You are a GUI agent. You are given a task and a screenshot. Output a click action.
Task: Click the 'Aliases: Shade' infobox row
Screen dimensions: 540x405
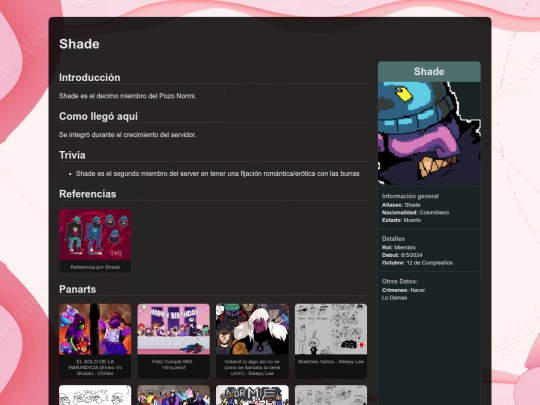point(401,205)
